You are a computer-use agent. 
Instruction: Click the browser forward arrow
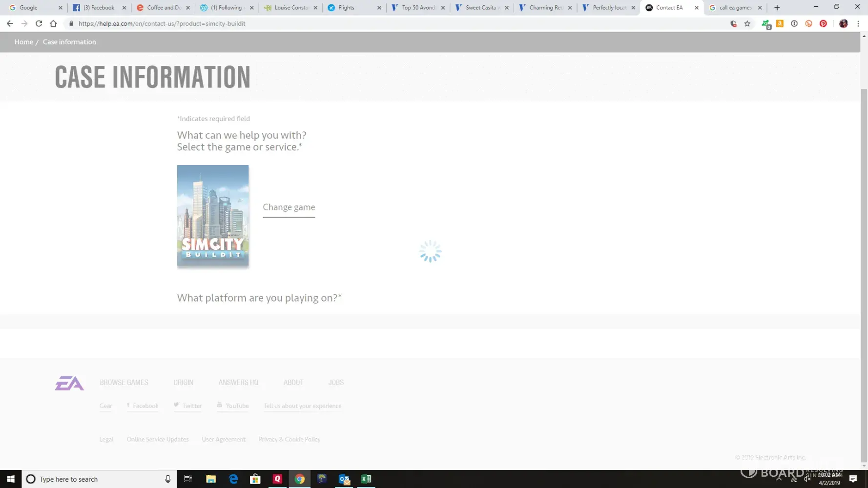pos(24,23)
